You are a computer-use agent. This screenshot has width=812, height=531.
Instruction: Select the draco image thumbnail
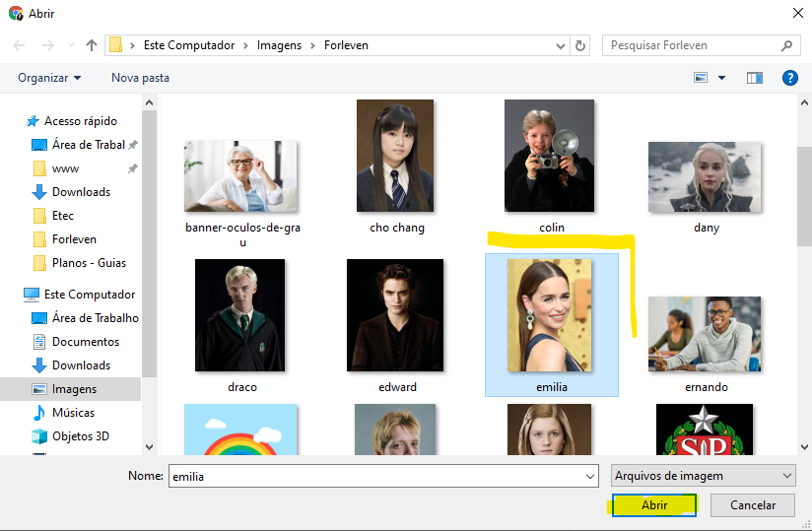(239, 315)
